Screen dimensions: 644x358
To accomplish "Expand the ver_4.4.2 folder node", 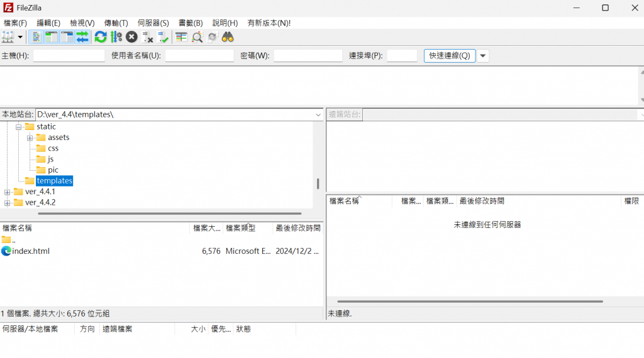I will click(x=7, y=203).
